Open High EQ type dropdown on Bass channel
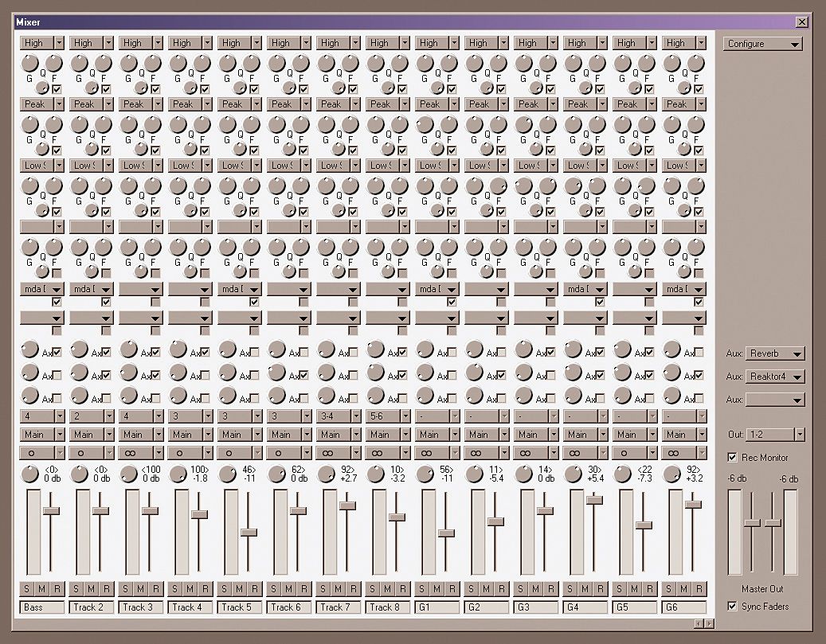This screenshot has height=644, width=826. tap(42, 43)
